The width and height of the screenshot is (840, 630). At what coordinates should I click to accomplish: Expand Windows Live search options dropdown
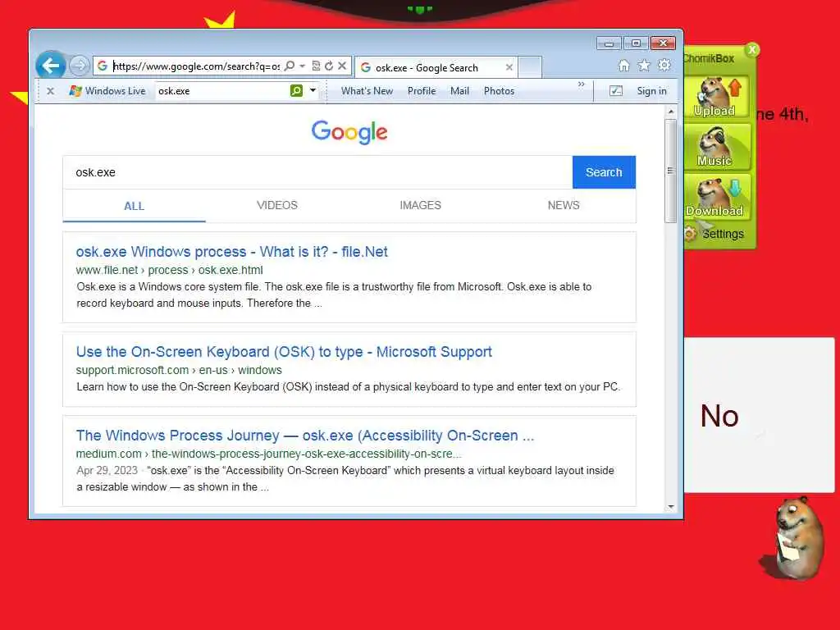tap(313, 90)
